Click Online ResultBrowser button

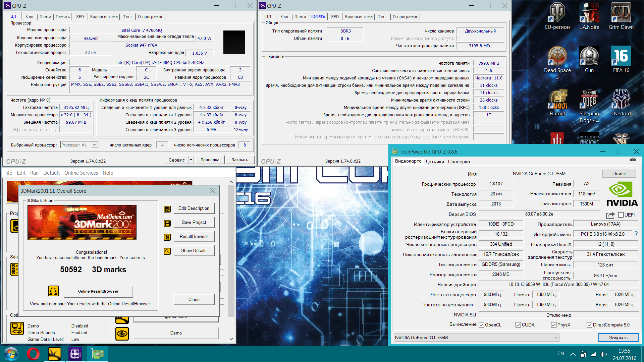pyautogui.click(x=98, y=291)
